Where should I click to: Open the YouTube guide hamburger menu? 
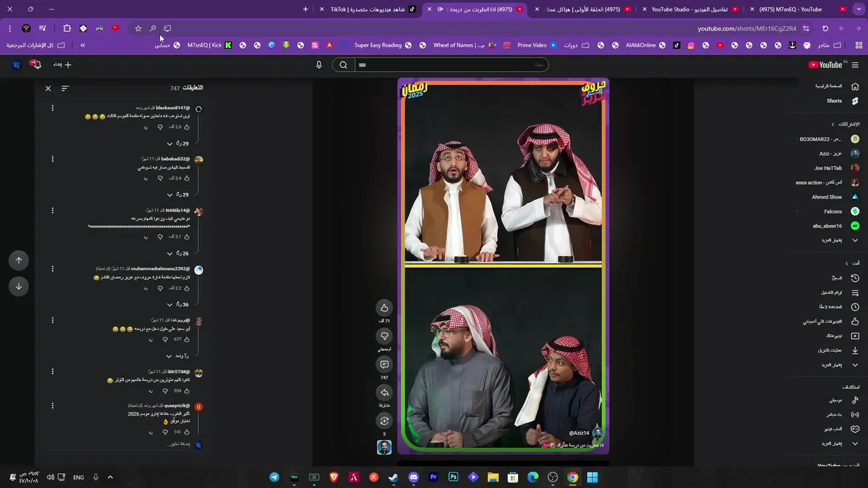click(x=855, y=65)
